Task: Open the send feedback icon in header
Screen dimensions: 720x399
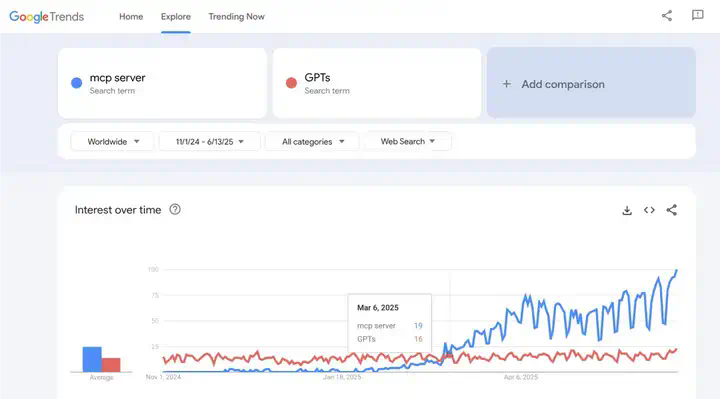Action: click(698, 15)
